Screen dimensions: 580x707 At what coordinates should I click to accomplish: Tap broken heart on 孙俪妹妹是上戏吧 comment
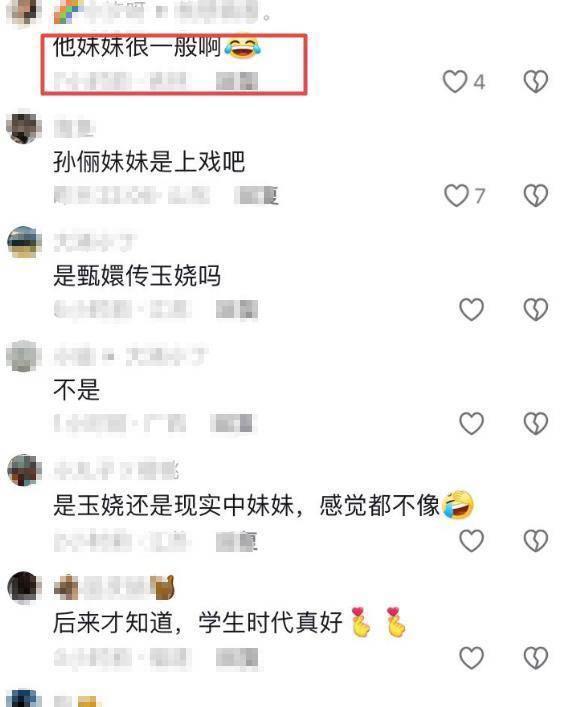tap(536, 195)
